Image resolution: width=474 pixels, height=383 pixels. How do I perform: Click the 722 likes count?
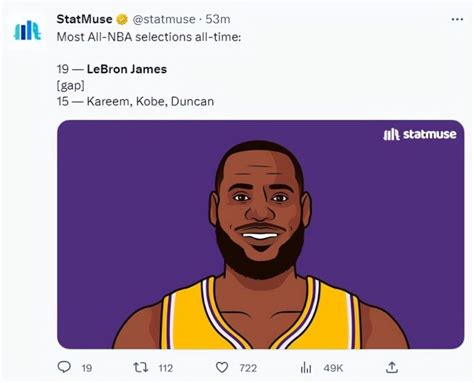tap(248, 368)
